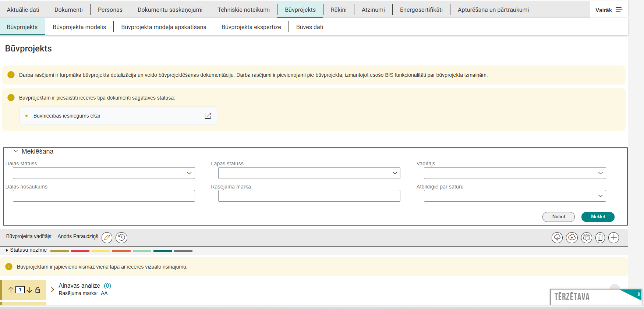Open the Lapas statuss dropdown
This screenshot has width=644, height=309.
point(309,173)
